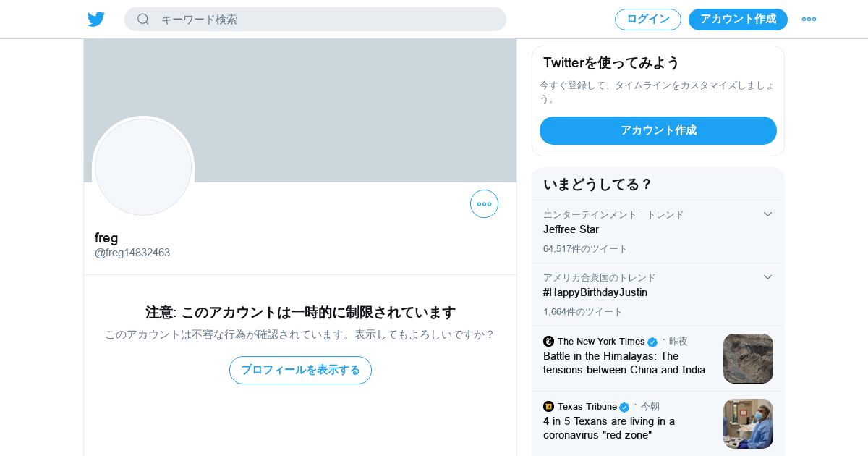Expand Jeffree Star trend options chevron
Screen dimensions: 868x456
click(x=767, y=214)
